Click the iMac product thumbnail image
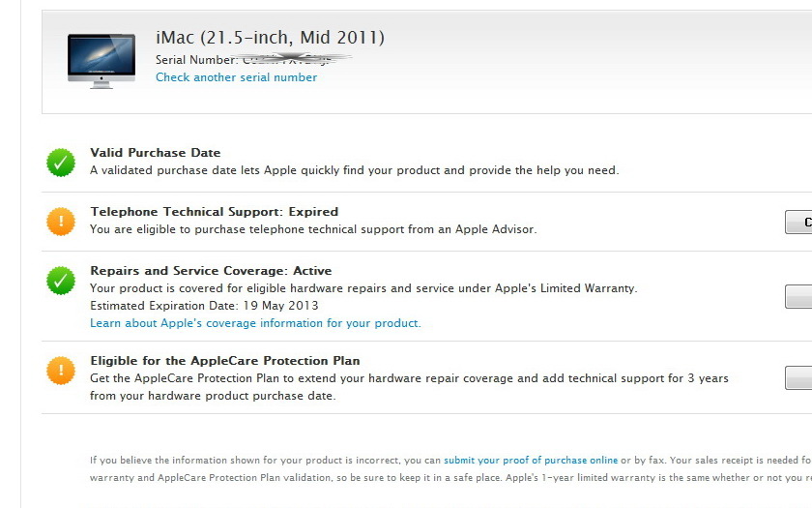 pos(101,60)
